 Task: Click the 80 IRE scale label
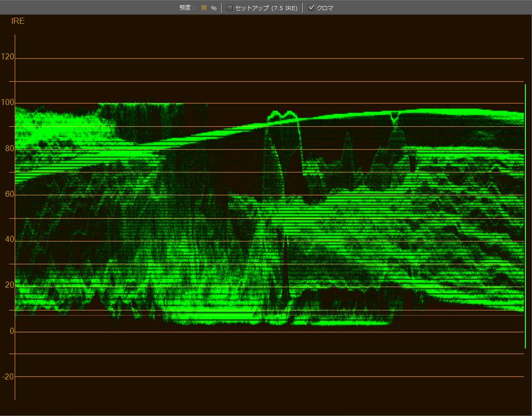click(x=9, y=149)
